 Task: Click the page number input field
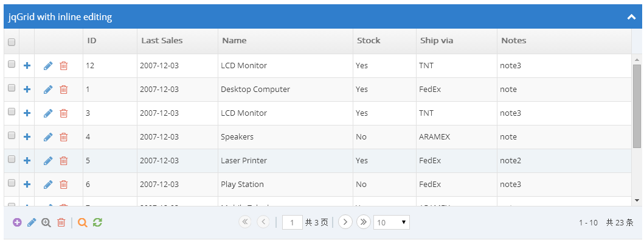pyautogui.click(x=293, y=222)
